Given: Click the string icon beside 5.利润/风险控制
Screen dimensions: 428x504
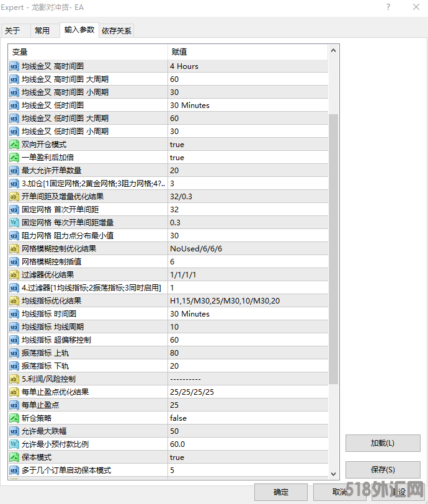Looking at the screenshot, I should (14, 379).
